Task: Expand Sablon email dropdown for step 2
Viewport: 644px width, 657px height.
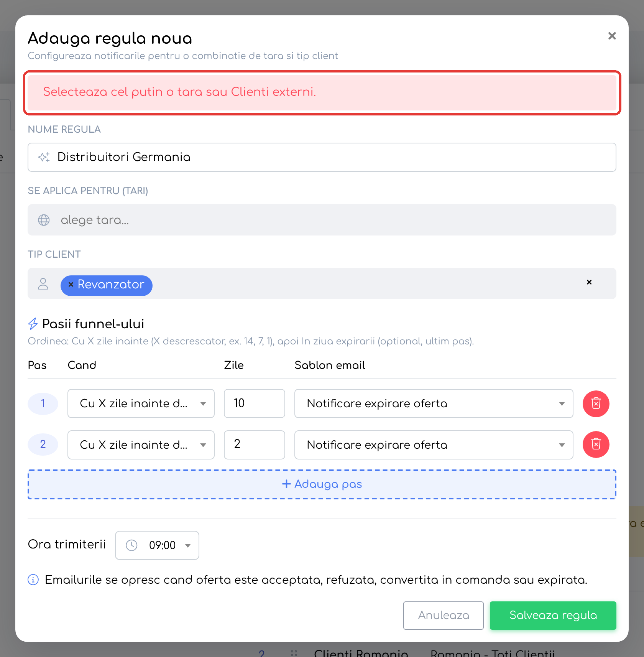Action: pyautogui.click(x=434, y=445)
